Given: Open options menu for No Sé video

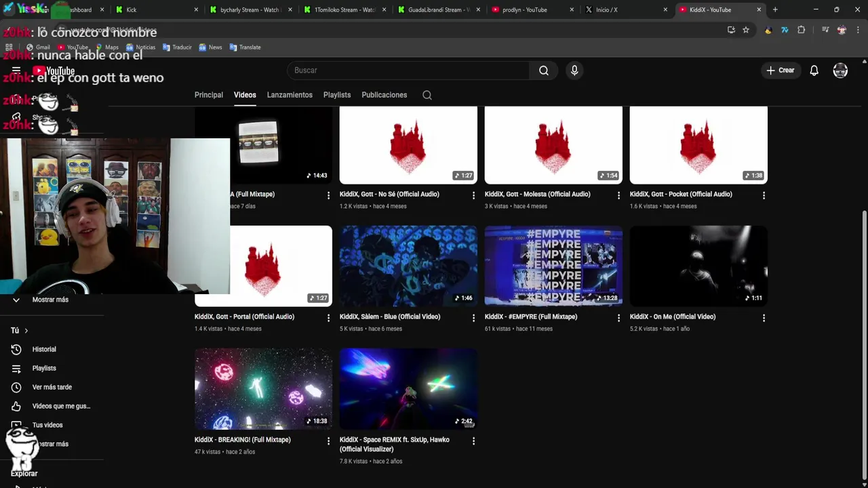Looking at the screenshot, I should pos(473,195).
